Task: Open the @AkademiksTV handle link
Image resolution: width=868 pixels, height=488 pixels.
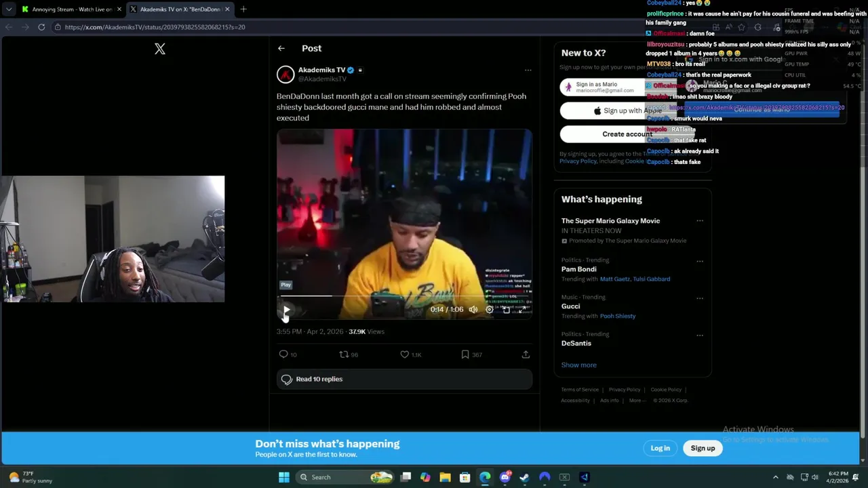Action: 322,79
